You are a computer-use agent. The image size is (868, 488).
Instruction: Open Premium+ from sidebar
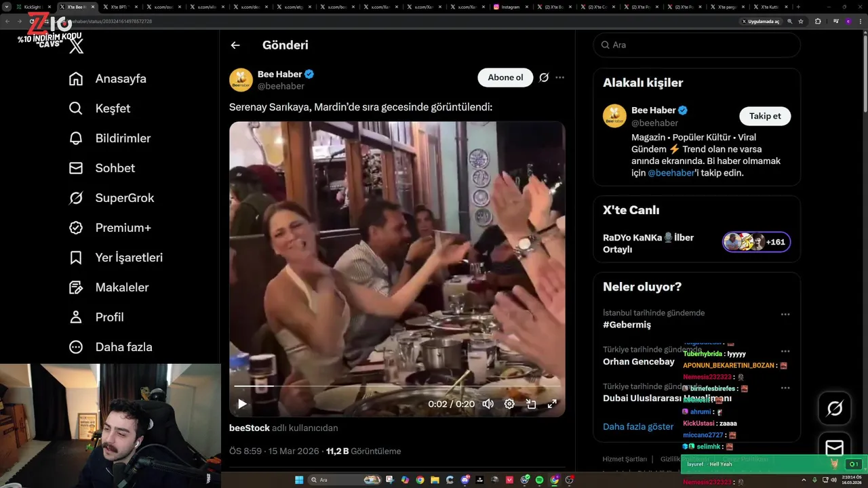click(110, 228)
